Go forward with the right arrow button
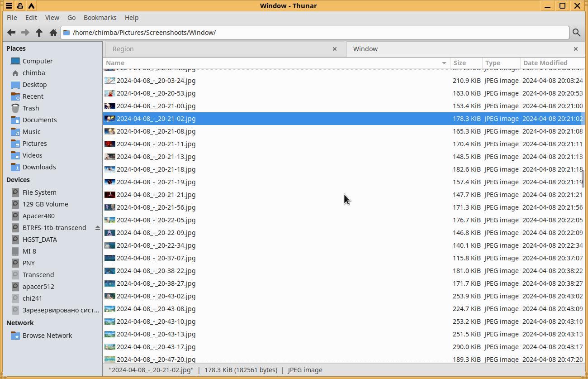Screen dimensions: 588x379 click(x=25, y=33)
